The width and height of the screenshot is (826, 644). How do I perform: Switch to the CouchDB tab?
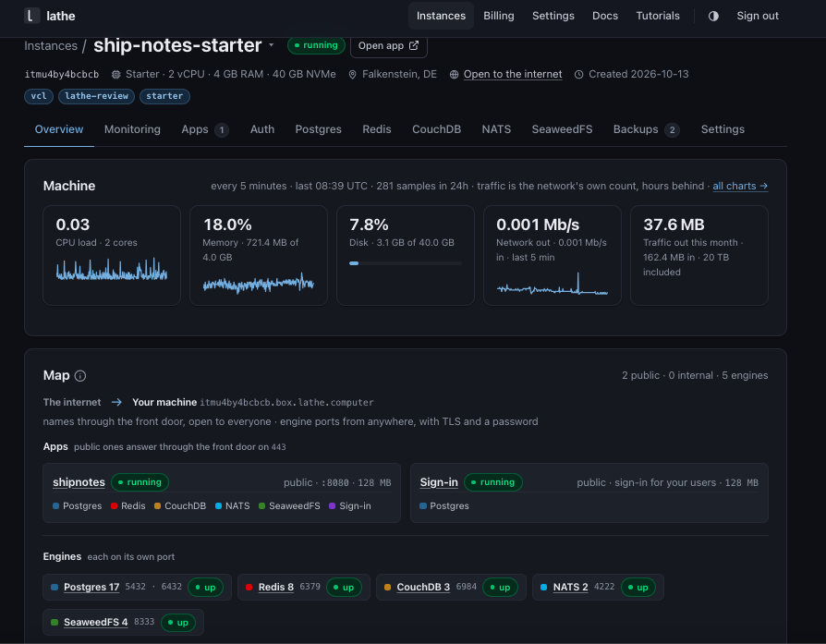pyautogui.click(x=436, y=129)
